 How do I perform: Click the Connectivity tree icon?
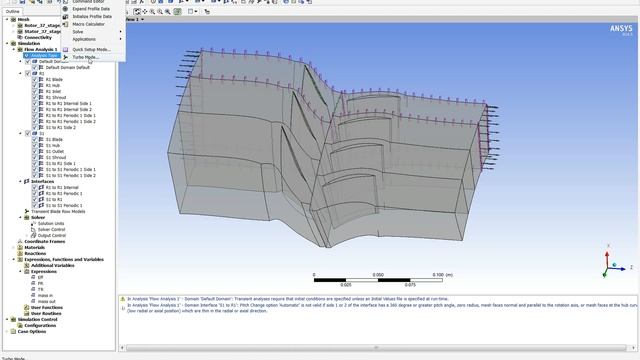click(x=20, y=37)
